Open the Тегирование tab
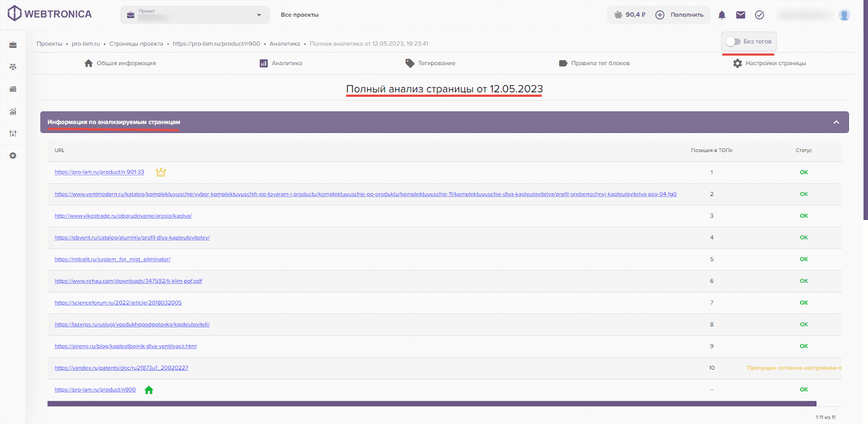The height and width of the screenshot is (424, 868). tap(430, 63)
